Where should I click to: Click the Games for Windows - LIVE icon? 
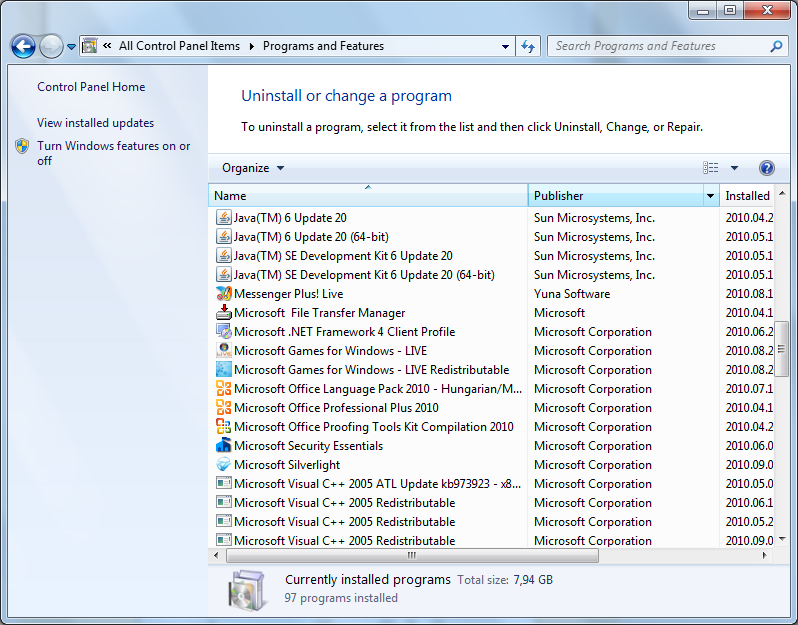223,350
